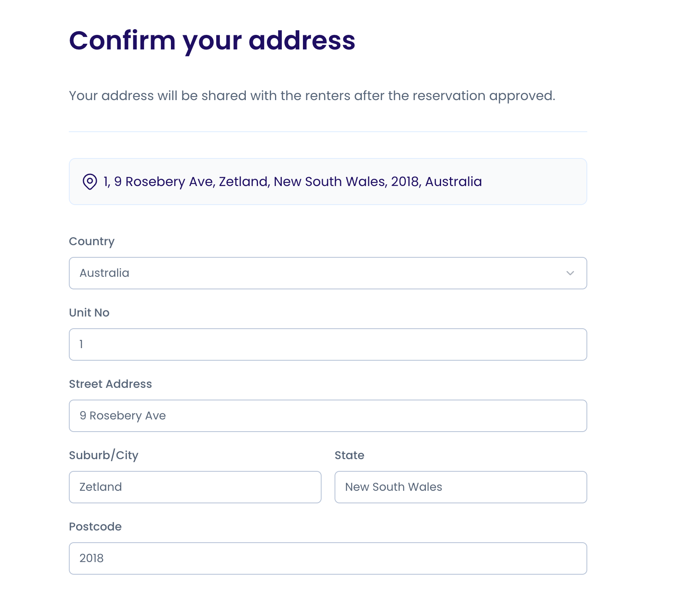Open the Country dropdown showing Australia
The height and width of the screenshot is (616, 678).
(x=327, y=273)
